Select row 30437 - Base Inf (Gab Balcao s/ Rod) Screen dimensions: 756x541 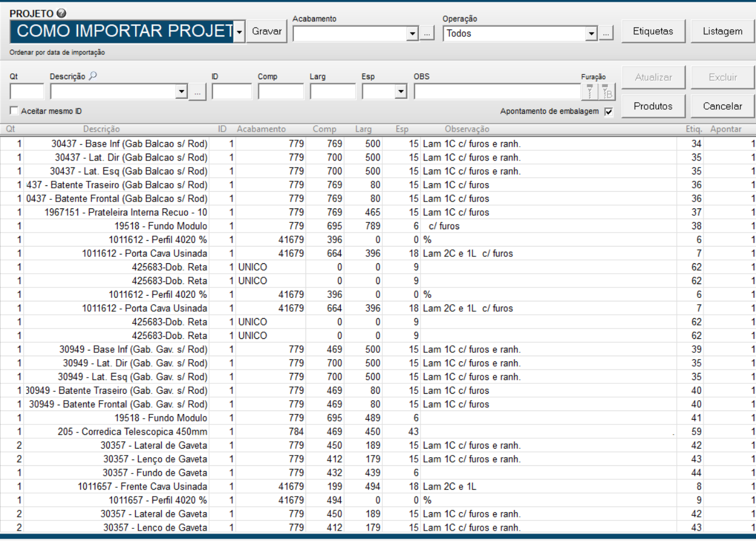point(378,144)
